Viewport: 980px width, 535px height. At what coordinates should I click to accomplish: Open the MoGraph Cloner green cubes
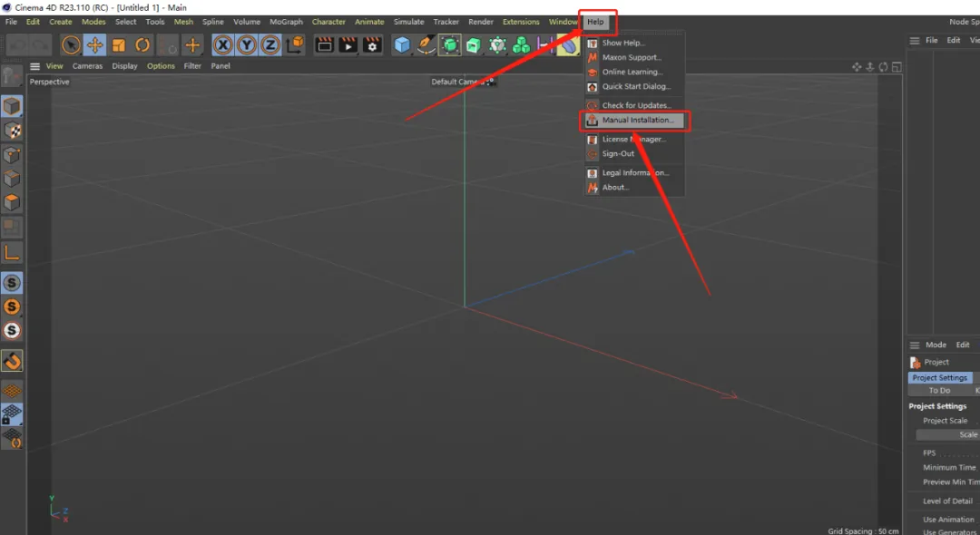pos(521,45)
